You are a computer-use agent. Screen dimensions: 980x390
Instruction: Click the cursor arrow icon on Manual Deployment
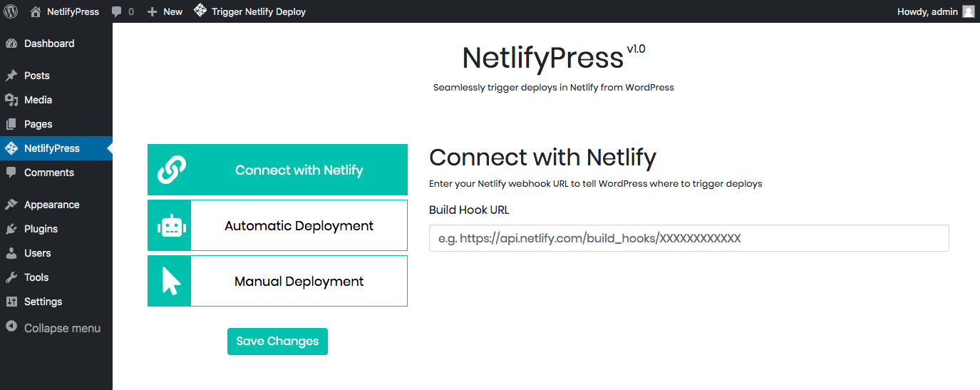[171, 281]
